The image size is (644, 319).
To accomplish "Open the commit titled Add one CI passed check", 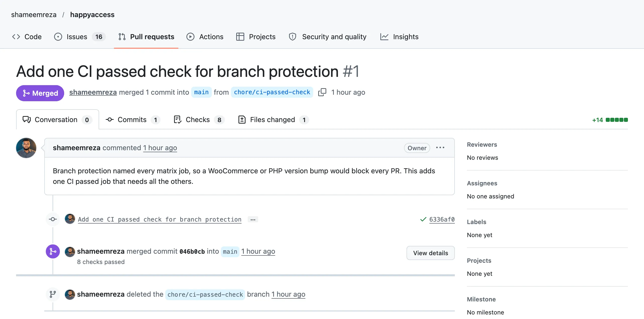I will click(x=159, y=219).
